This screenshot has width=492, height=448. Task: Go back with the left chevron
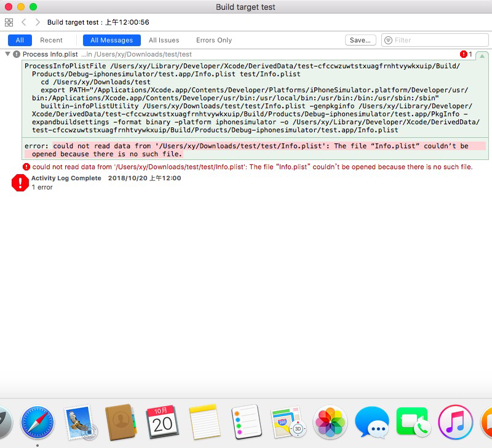tap(23, 22)
